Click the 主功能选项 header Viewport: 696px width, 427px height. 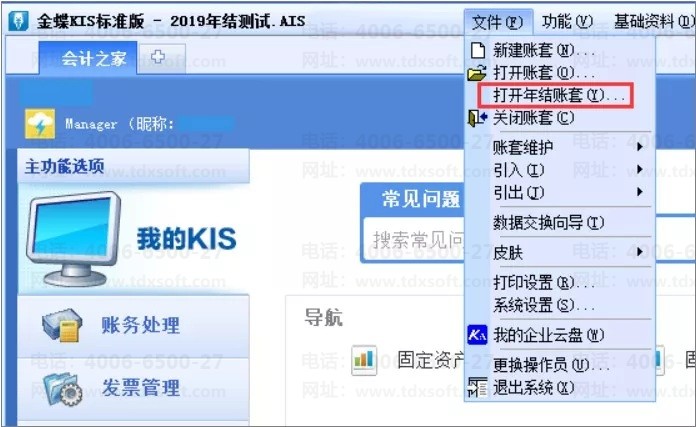point(65,166)
